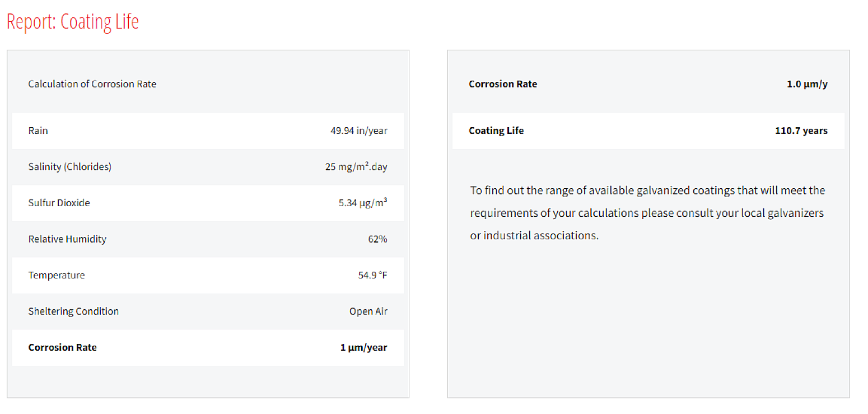Click the 49.94 in/year rain value
Viewport: 868px width, 414px height.
358,131
